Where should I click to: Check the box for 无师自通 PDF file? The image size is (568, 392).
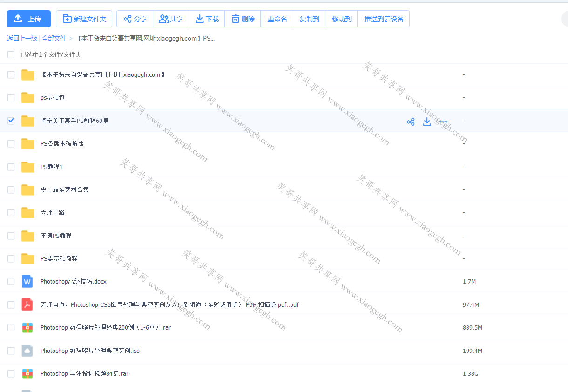(11, 304)
